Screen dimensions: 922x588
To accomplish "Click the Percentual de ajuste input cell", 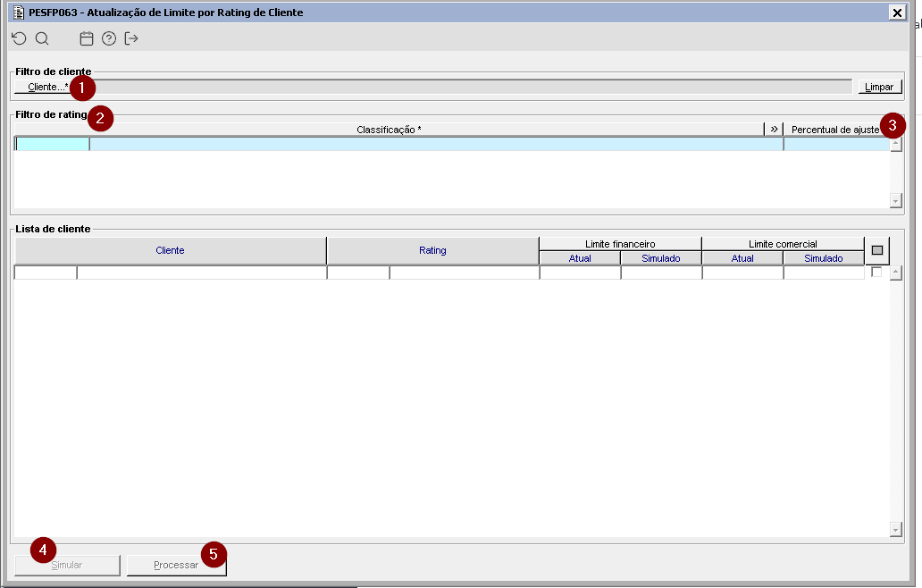I will point(836,144).
